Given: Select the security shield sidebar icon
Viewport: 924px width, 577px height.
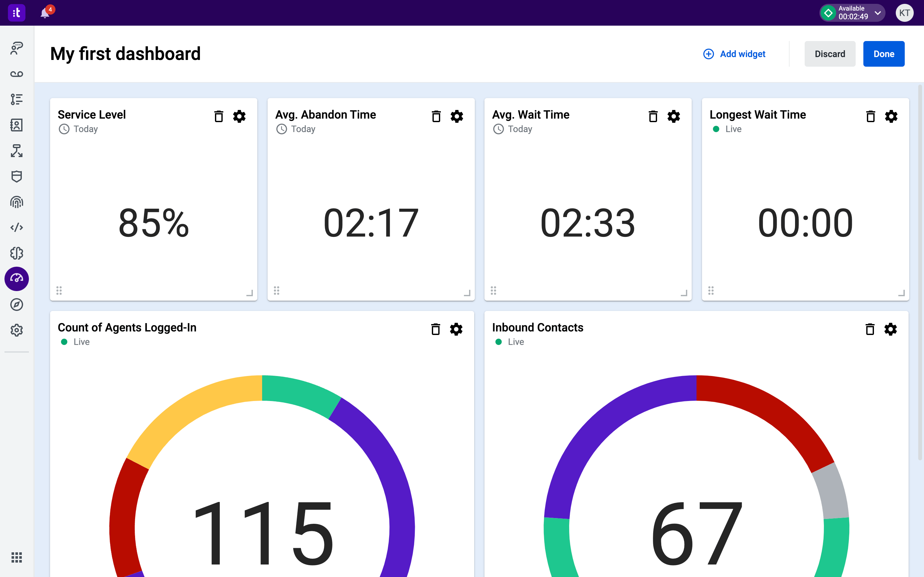Looking at the screenshot, I should (16, 176).
